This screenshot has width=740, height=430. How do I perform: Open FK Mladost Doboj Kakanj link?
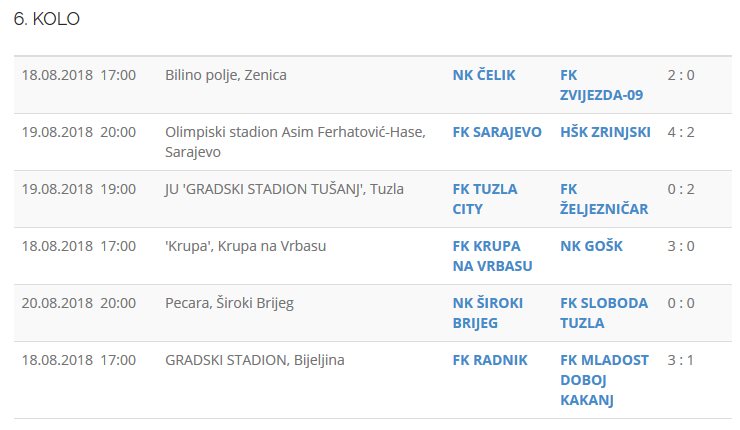pyautogui.click(x=604, y=380)
